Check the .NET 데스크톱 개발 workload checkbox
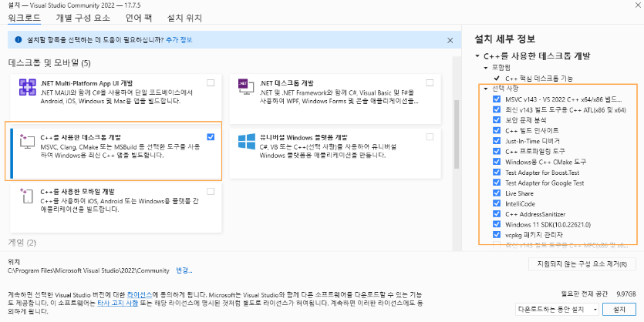644x322 pixels. (430, 83)
